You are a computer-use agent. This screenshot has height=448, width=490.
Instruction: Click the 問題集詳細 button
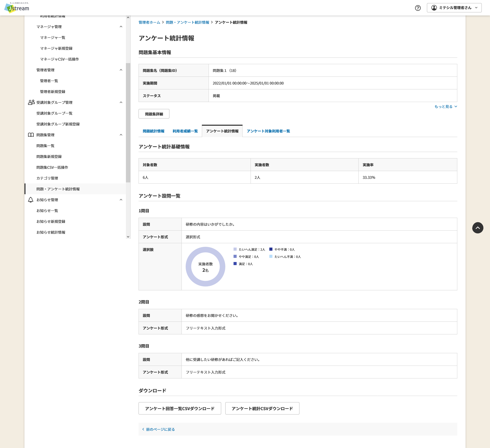(154, 114)
